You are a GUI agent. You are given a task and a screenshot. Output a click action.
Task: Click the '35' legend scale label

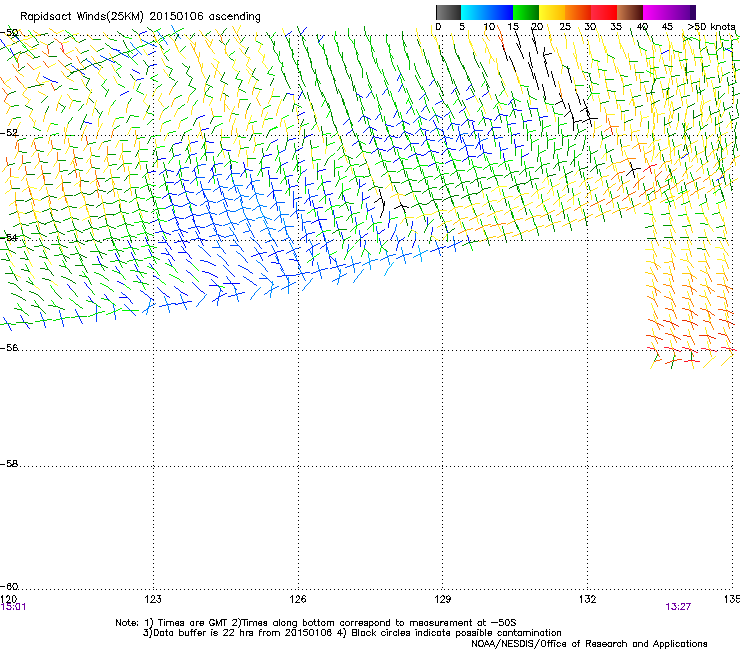click(x=616, y=27)
